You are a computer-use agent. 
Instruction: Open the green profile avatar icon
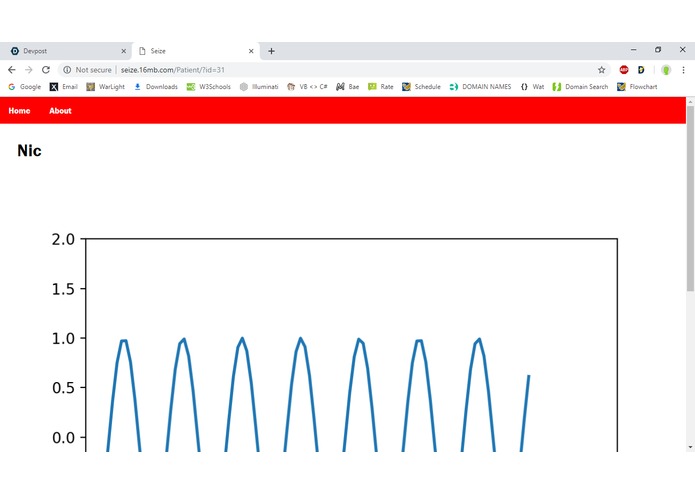tap(666, 70)
